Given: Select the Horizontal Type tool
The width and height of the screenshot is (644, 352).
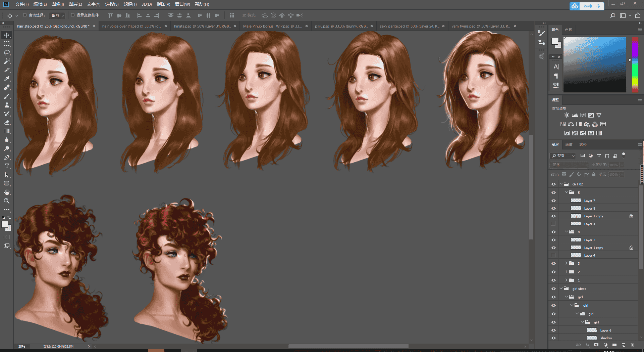Looking at the screenshot, I should coord(7,166).
